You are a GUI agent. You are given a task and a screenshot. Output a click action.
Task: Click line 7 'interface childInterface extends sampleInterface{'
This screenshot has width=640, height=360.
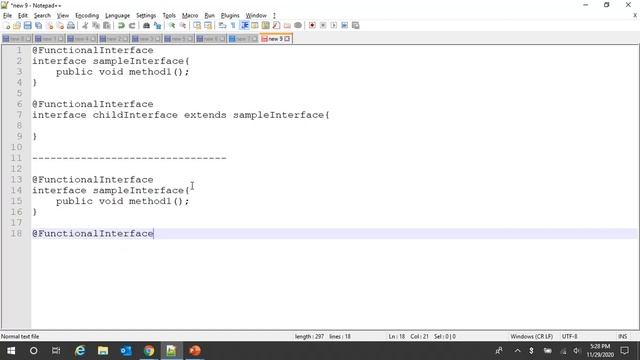coord(180,115)
